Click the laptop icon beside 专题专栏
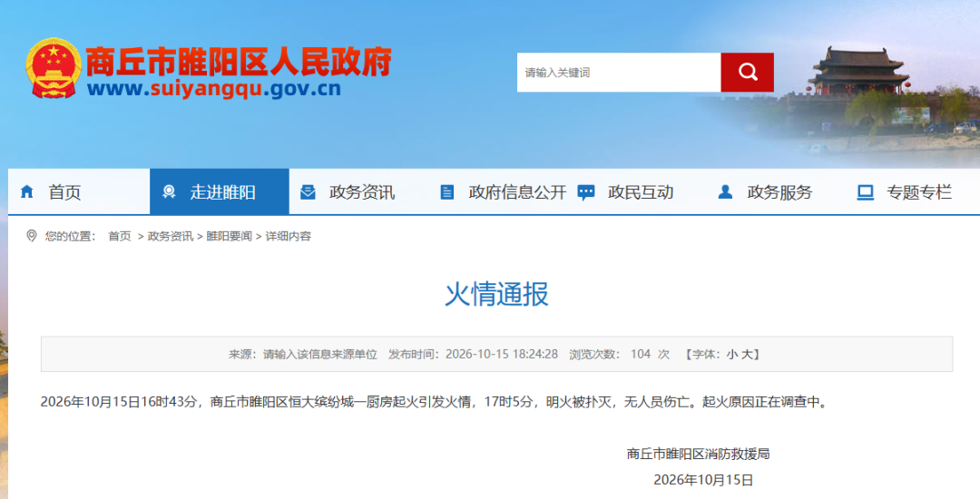The width and height of the screenshot is (980, 499). click(865, 192)
